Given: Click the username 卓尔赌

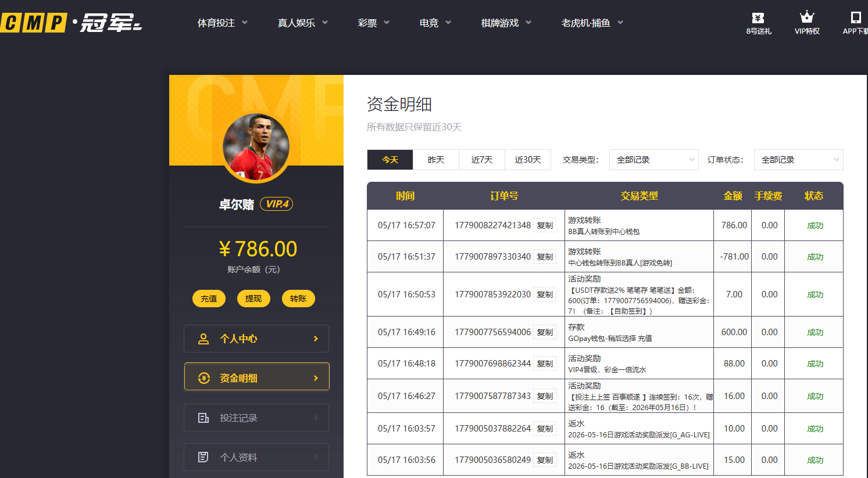Looking at the screenshot, I should (x=237, y=204).
